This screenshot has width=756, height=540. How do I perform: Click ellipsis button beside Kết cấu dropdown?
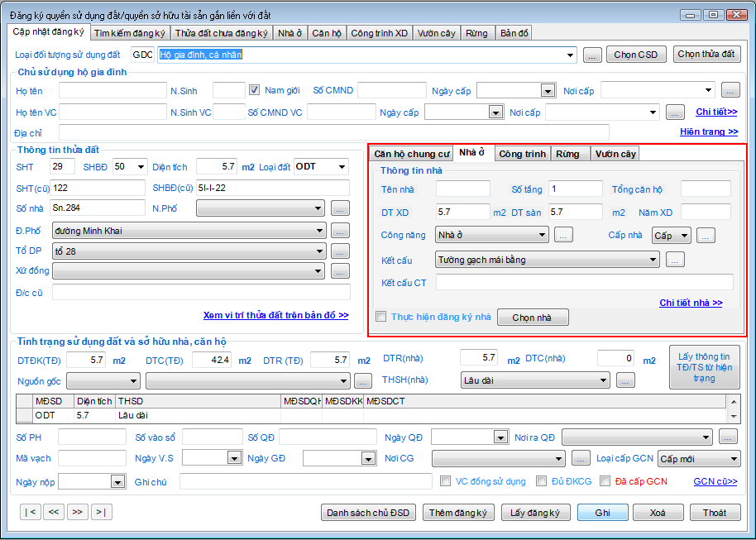(675, 260)
